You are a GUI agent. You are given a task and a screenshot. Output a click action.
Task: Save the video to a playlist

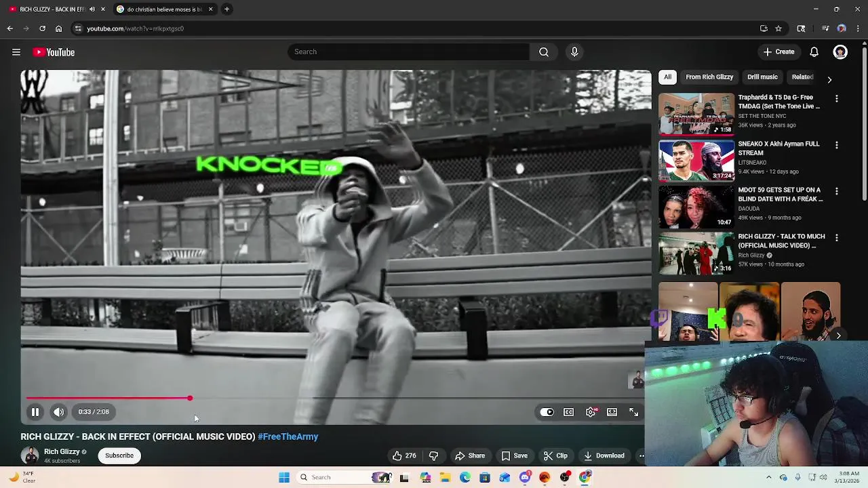click(x=515, y=456)
